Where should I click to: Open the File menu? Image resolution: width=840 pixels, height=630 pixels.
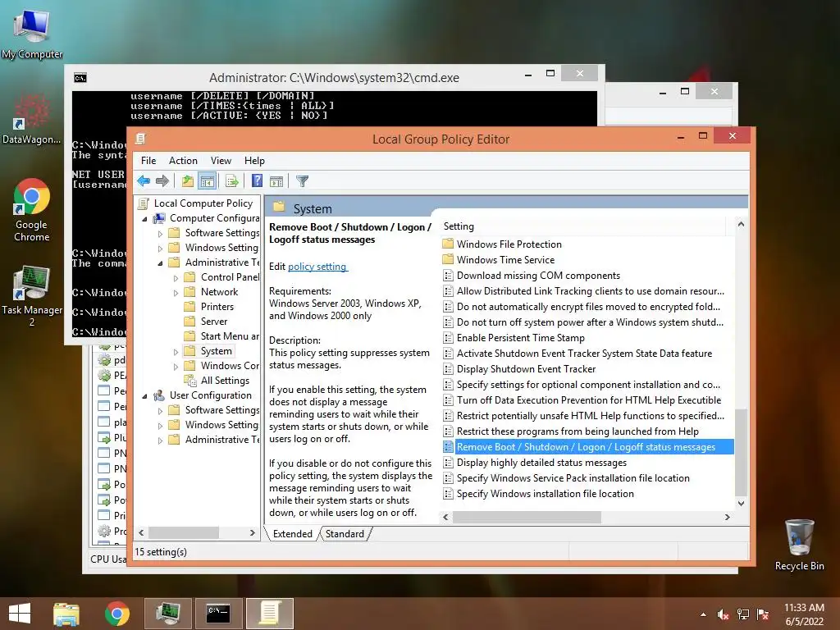coord(148,161)
